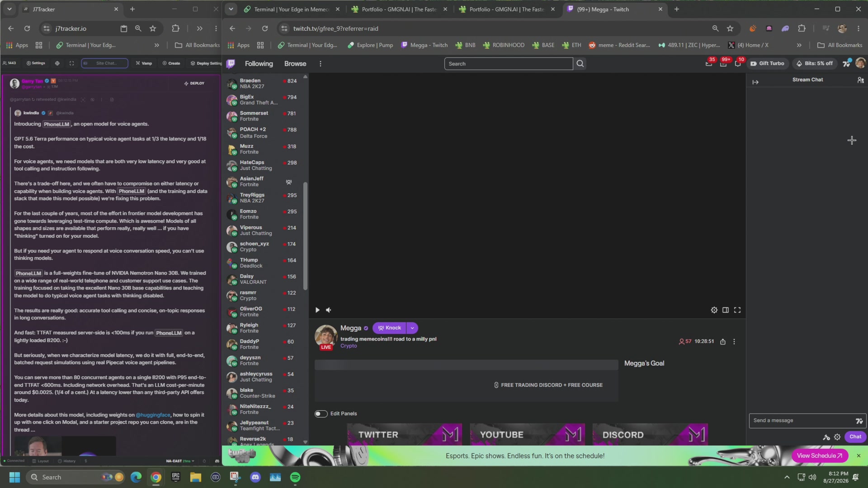Image resolution: width=868 pixels, height=488 pixels.
Task: Play the paused Megga stream
Action: pos(317,310)
